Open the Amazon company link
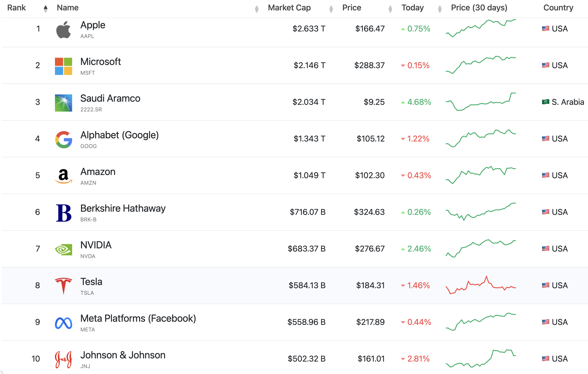Viewport: 588px width, 374px height. pyautogui.click(x=98, y=172)
